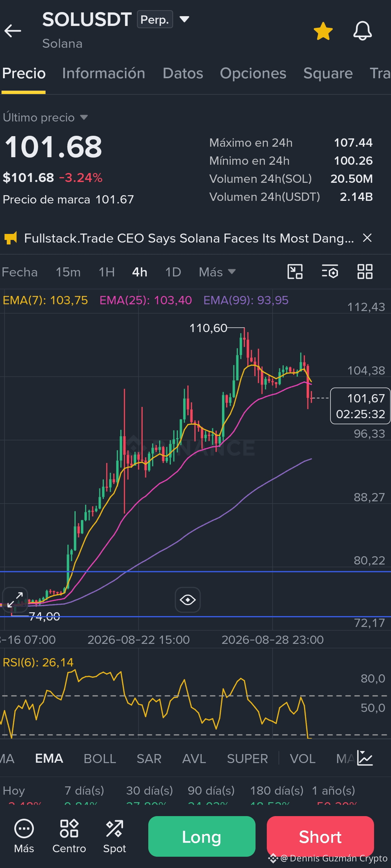Tap the Máximo en 24h value 107.44
Screen dimensions: 391x868
[353, 143]
